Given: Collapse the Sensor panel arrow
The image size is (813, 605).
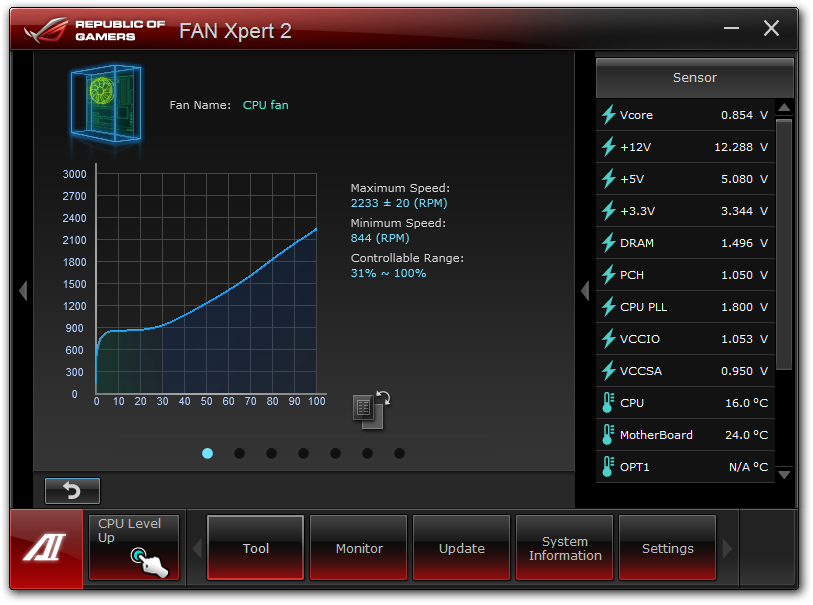Looking at the screenshot, I should (x=585, y=290).
